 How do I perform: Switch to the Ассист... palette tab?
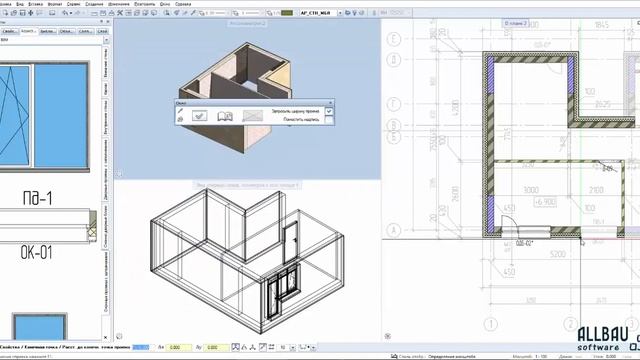pyautogui.click(x=29, y=31)
